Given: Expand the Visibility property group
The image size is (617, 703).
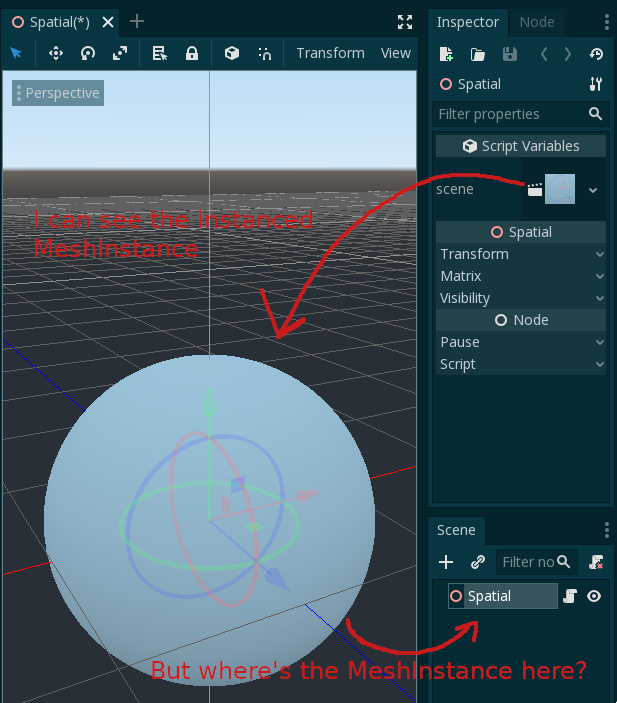Looking at the screenshot, I should click(521, 298).
